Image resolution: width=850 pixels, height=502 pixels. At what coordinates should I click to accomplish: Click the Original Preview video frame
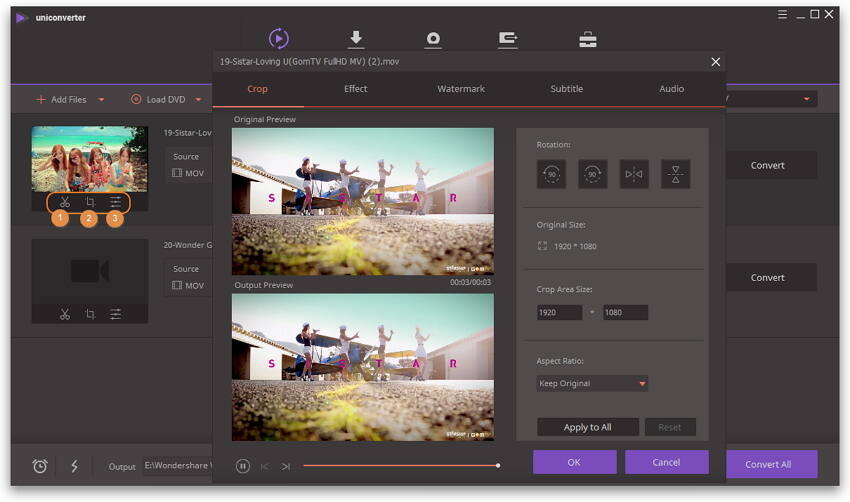pyautogui.click(x=363, y=201)
